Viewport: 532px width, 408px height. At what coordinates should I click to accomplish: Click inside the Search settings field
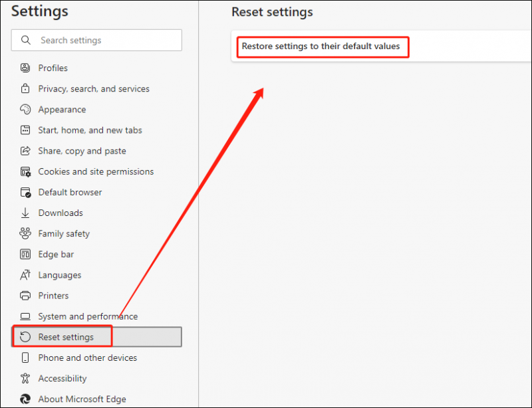coord(96,40)
